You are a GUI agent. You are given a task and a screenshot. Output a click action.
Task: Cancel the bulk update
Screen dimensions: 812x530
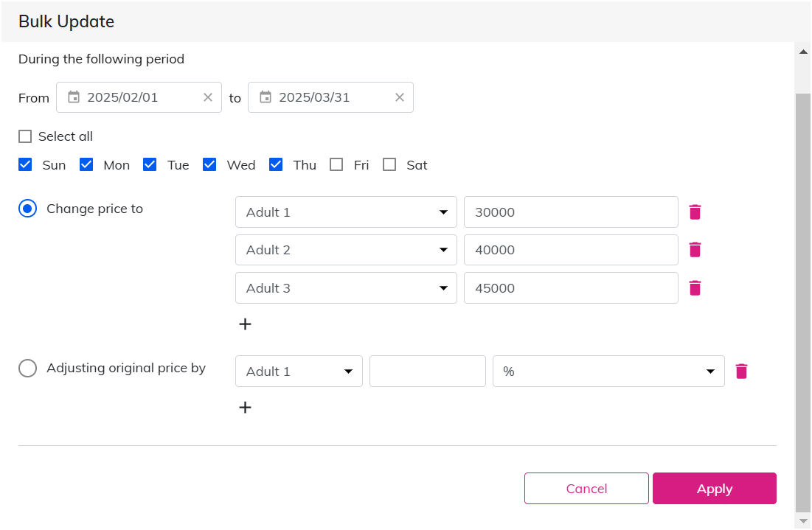pos(586,488)
